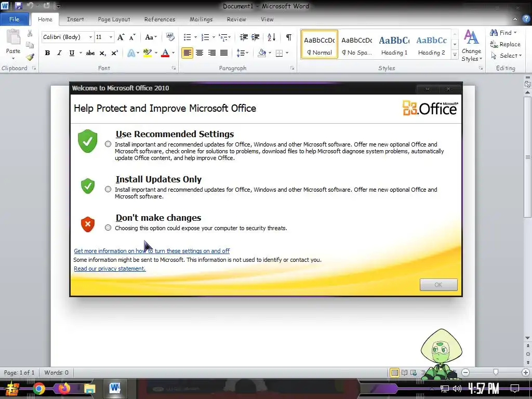Click the Shrink Font button

[132, 37]
